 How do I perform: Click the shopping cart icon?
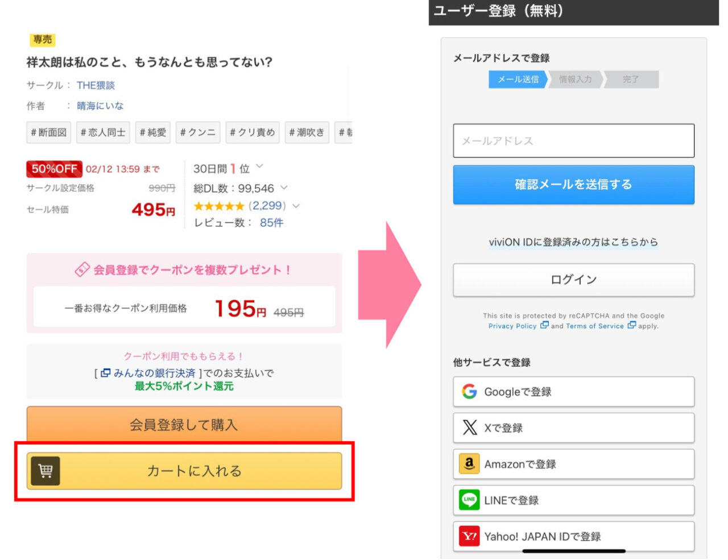(x=45, y=471)
